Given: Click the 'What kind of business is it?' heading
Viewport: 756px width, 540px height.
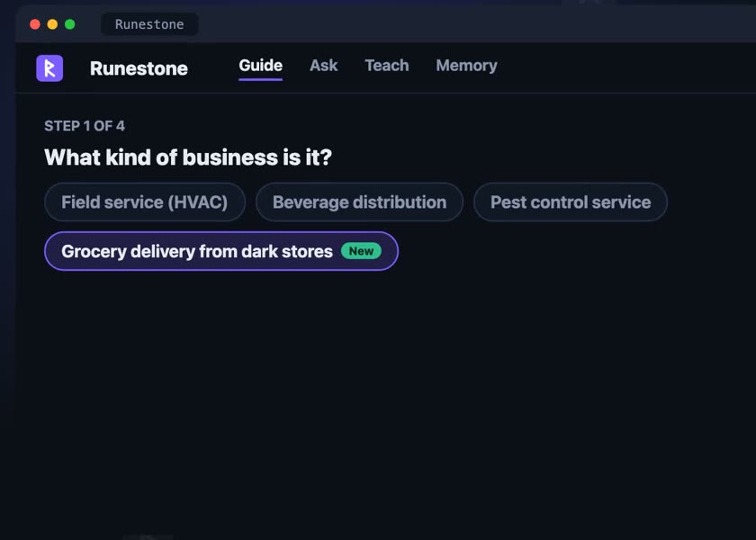Looking at the screenshot, I should [x=188, y=157].
